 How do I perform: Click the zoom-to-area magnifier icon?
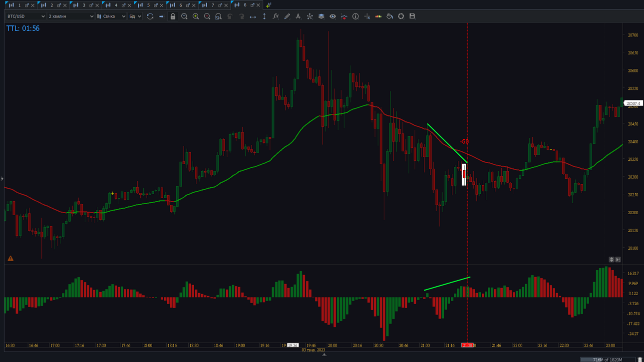(218, 16)
